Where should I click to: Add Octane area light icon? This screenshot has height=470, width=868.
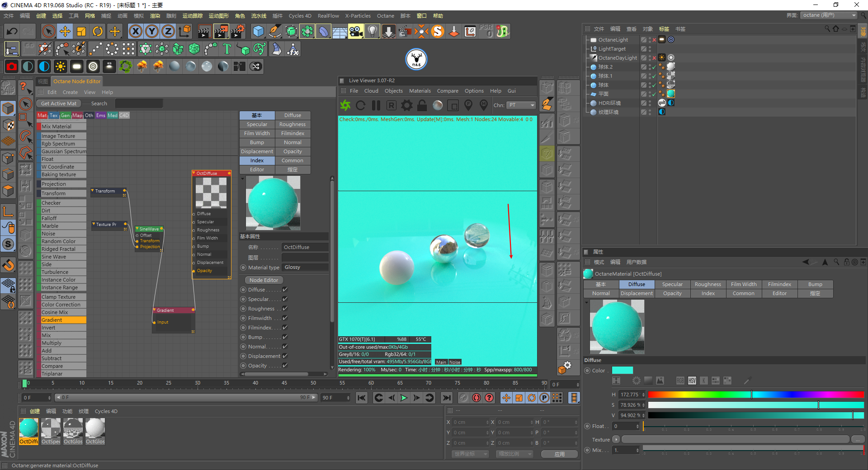coord(76,66)
